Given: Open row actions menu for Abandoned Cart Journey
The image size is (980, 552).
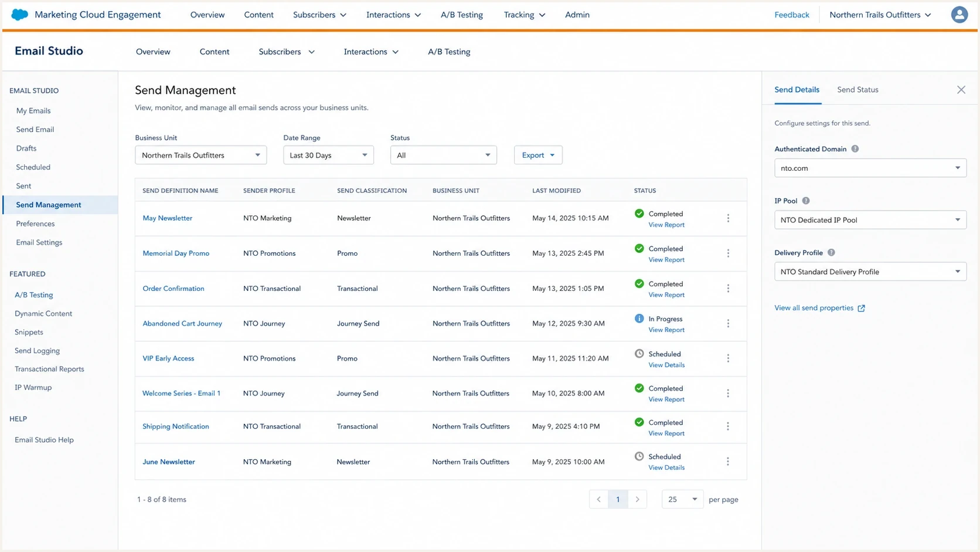Looking at the screenshot, I should pyautogui.click(x=728, y=324).
